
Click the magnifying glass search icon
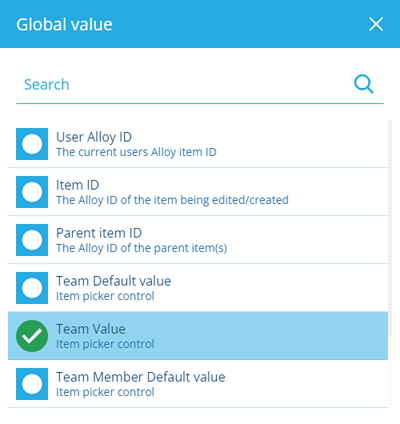pyautogui.click(x=364, y=84)
